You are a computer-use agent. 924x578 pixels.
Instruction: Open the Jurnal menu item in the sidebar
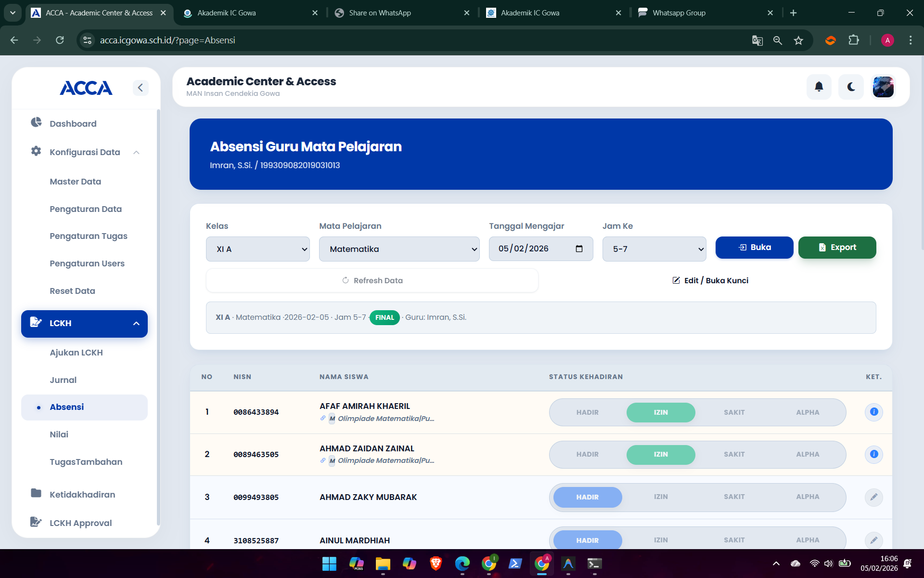pos(63,380)
